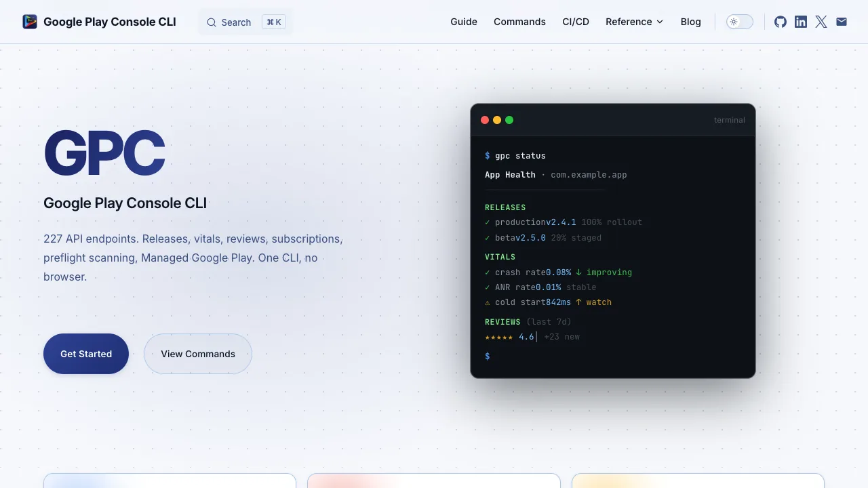This screenshot has height=488, width=868.
Task: Click the red terminal window dot
Action: point(485,120)
